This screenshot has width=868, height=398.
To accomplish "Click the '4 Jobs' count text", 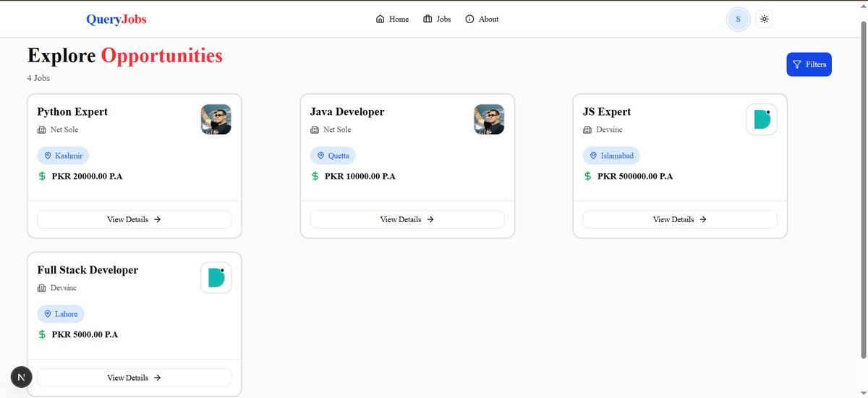I will (x=38, y=78).
